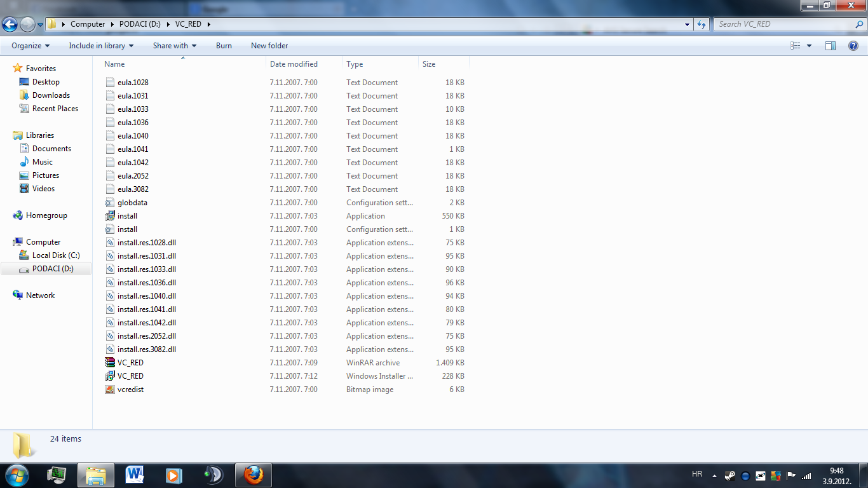The height and width of the screenshot is (488, 868).
Task: Toggle the preview pane icon
Action: point(831,46)
